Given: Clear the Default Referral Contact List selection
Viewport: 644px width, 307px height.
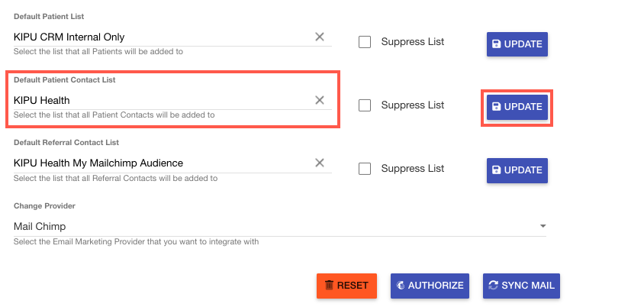Looking at the screenshot, I should [x=320, y=163].
